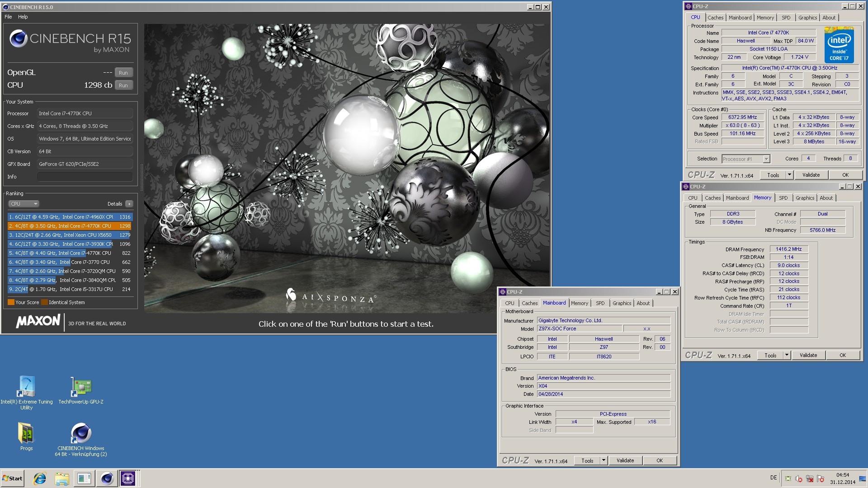
Task: Click DRAM Frequency value 1416.2 MHz
Action: pyautogui.click(x=788, y=249)
